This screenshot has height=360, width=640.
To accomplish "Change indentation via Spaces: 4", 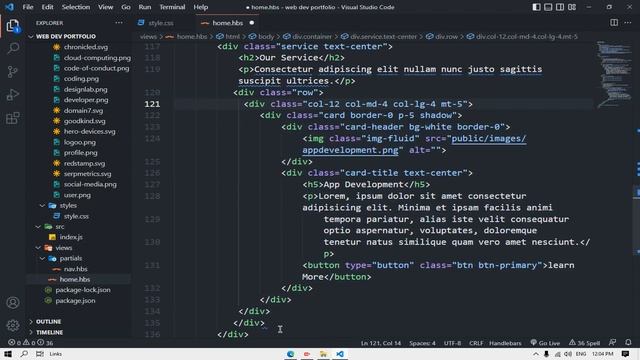I will coord(422,343).
